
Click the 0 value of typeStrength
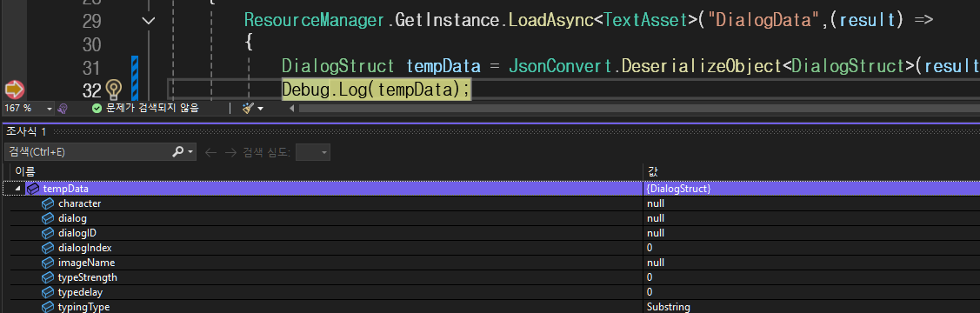pyautogui.click(x=650, y=277)
